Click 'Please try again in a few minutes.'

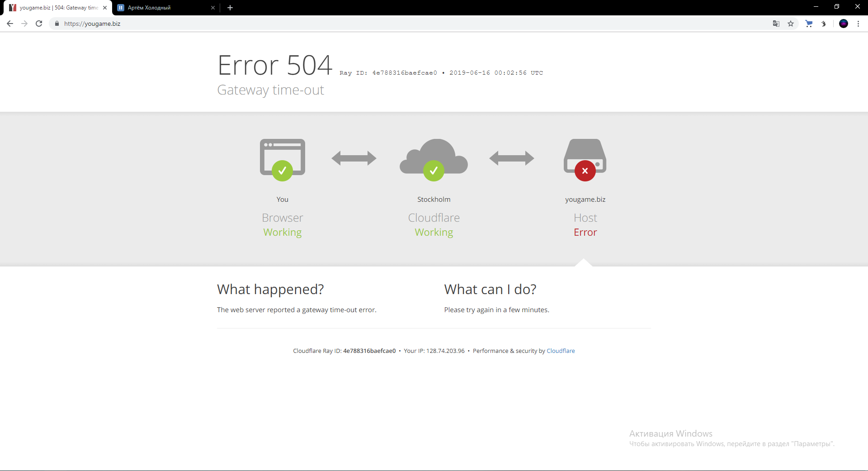click(496, 310)
